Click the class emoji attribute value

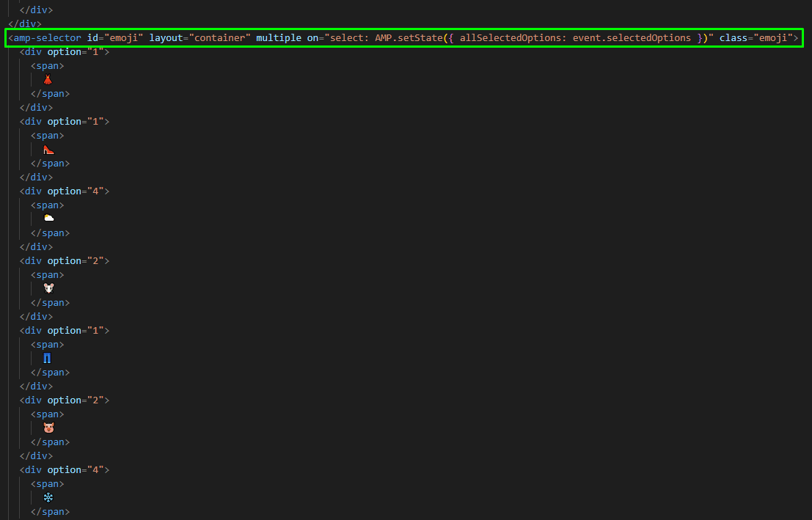tap(778, 37)
